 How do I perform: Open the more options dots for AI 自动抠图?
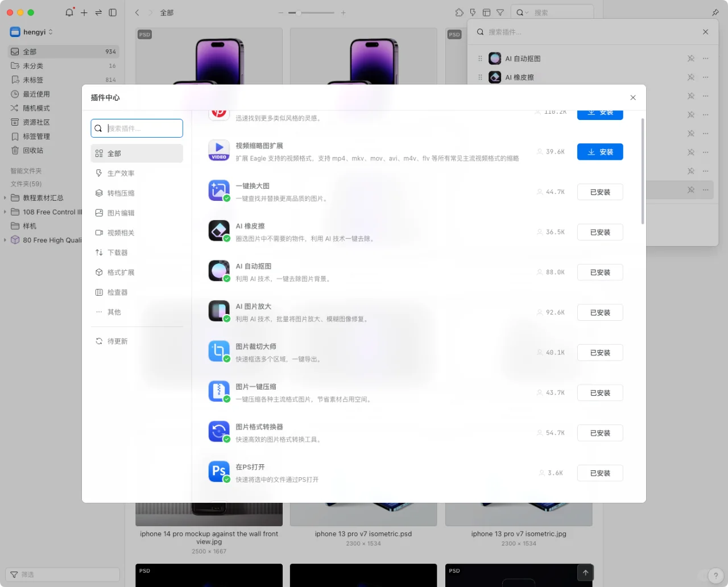[705, 59]
